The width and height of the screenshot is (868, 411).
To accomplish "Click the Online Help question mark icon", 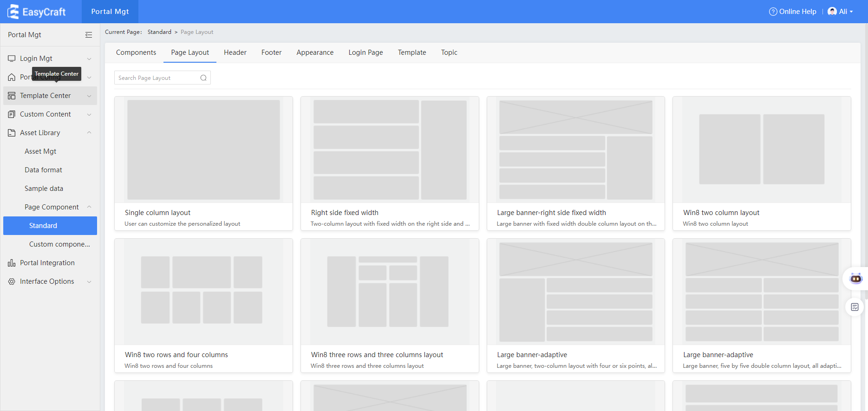I will point(773,12).
